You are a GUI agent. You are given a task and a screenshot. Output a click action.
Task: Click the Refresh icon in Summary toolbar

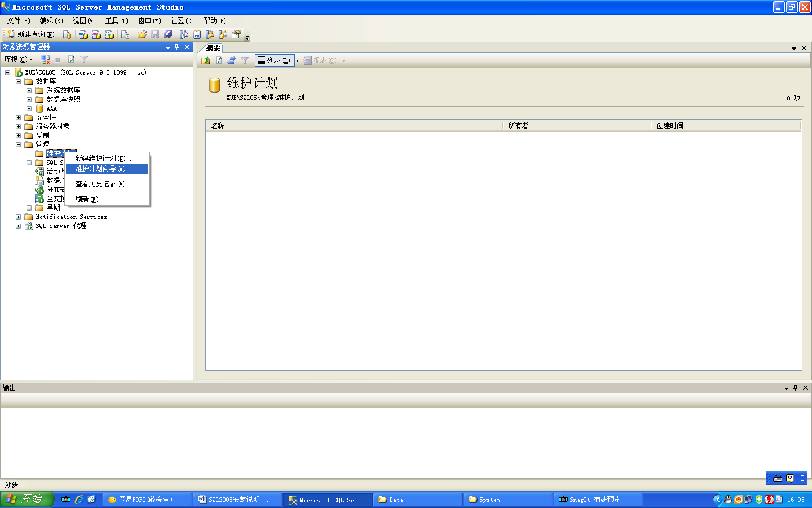coord(219,60)
